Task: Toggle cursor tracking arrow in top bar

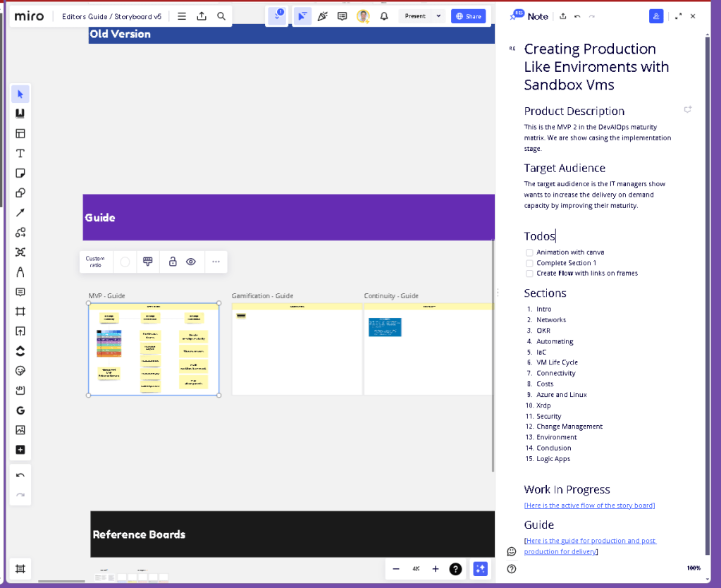Action: tap(302, 16)
